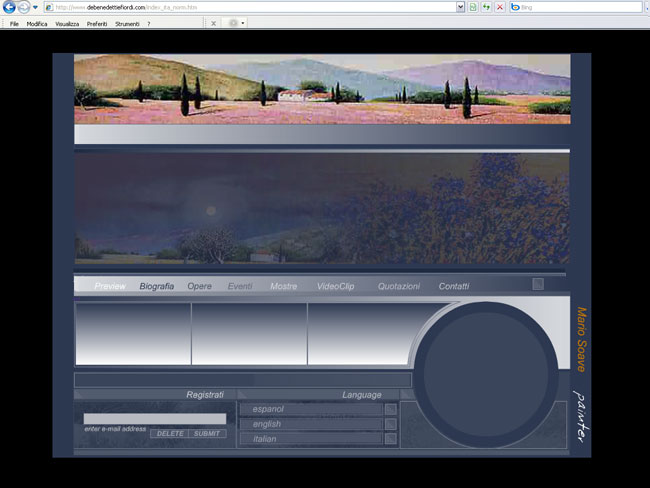Open the ? help menu
Viewport: 650px width, 488px height.
(x=149, y=24)
